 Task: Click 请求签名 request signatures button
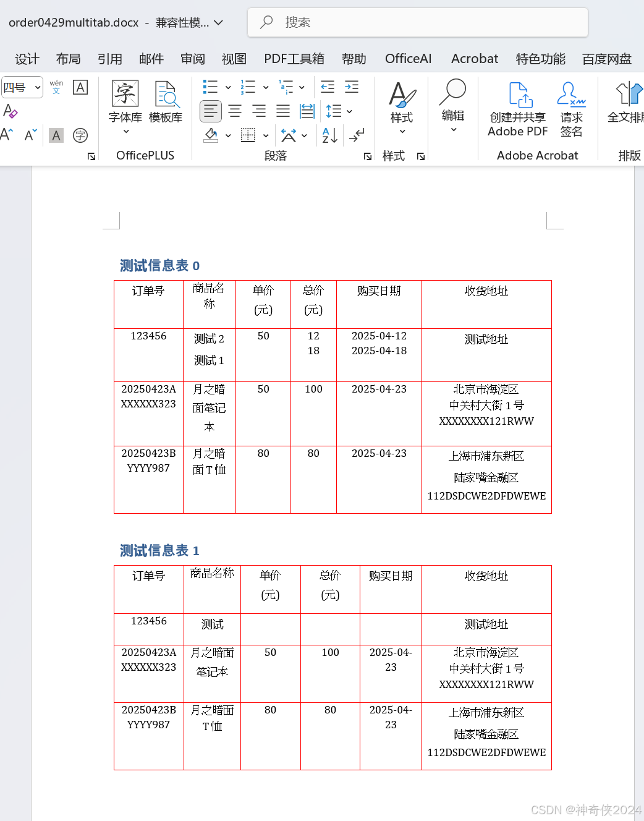click(571, 109)
